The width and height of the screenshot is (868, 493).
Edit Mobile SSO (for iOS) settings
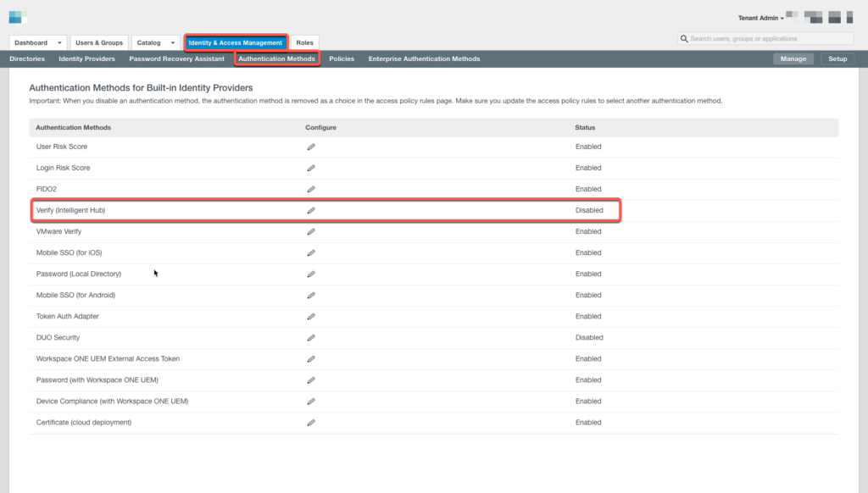click(311, 252)
